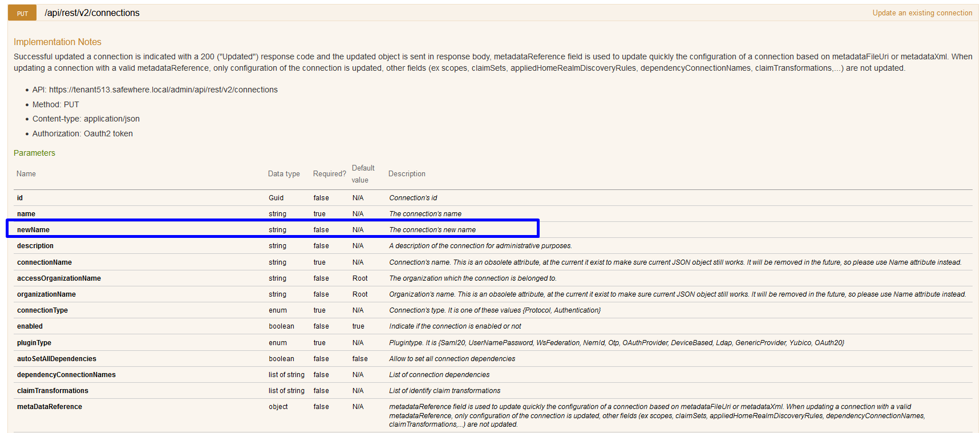
Task: Collapse the /api/rest/v2/connections endpoint header
Action: (x=92, y=13)
